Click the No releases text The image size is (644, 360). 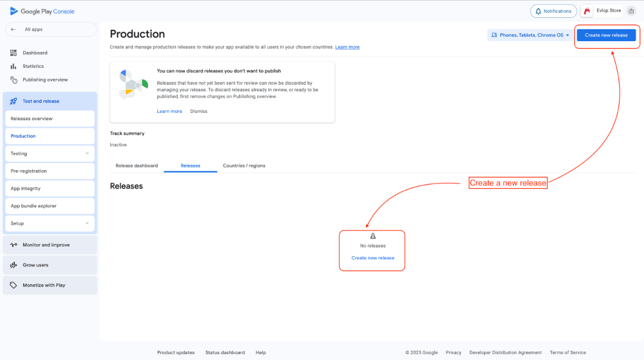373,246
